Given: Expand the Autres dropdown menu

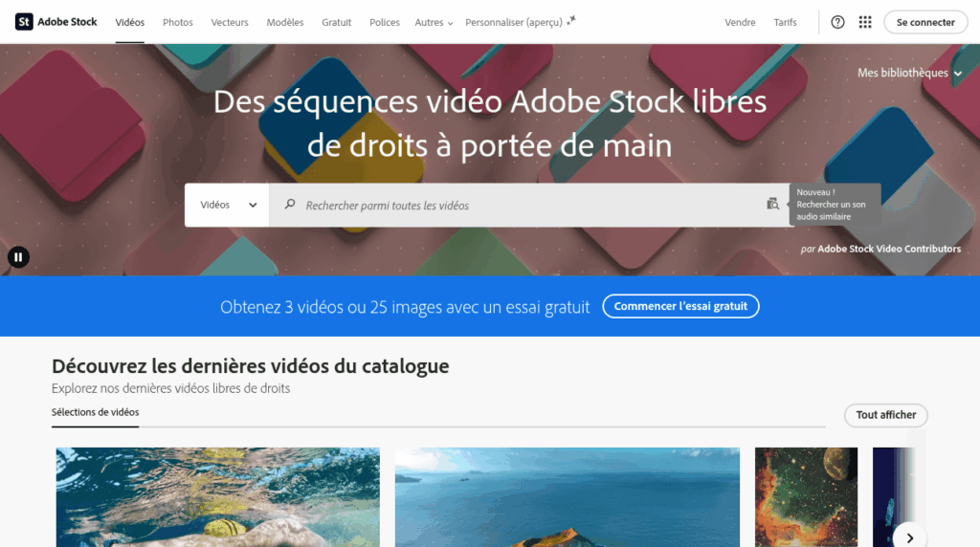Looking at the screenshot, I should (434, 22).
